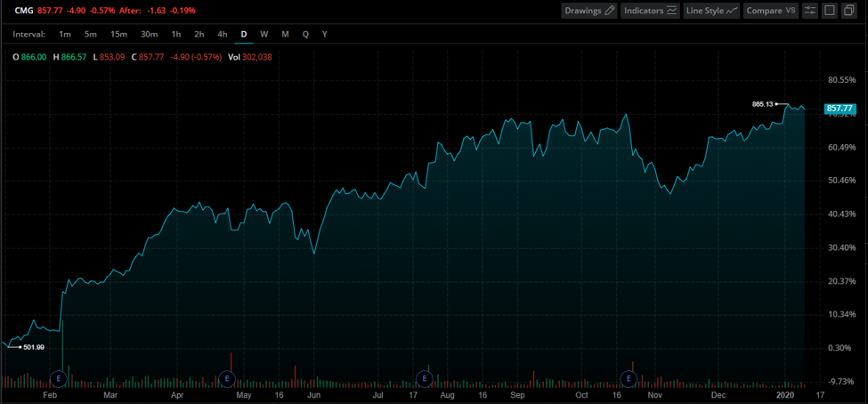Click the low value 853.09
Viewport: 868px width, 404px height.
(x=112, y=57)
